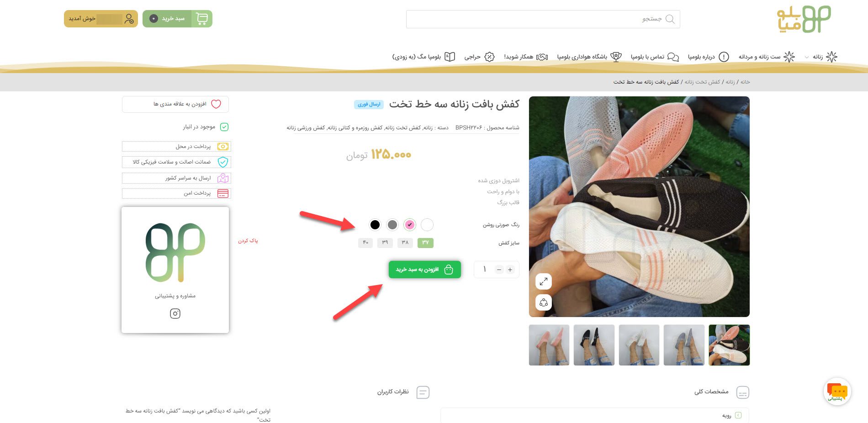Select the black shoes thumbnail

[x=594, y=345]
